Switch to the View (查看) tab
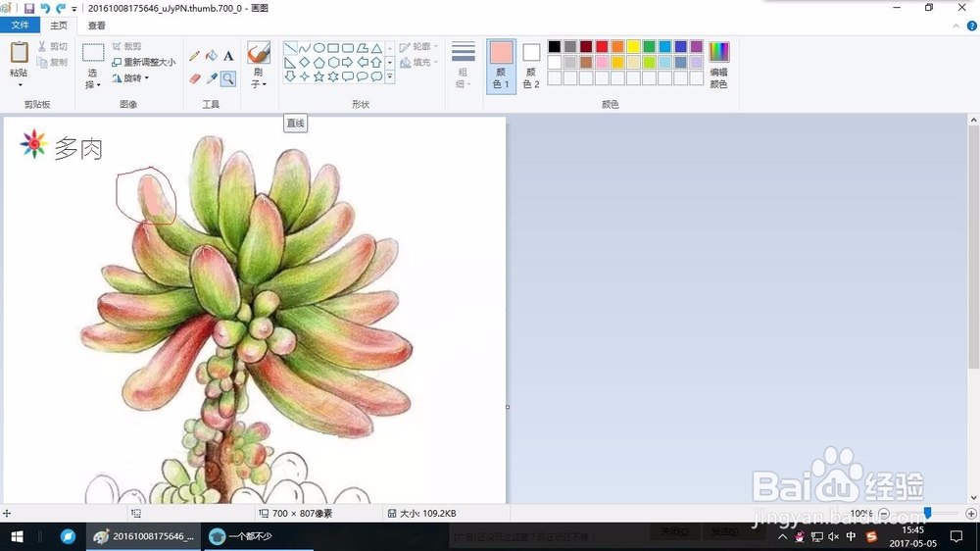980x551 pixels. pos(96,25)
